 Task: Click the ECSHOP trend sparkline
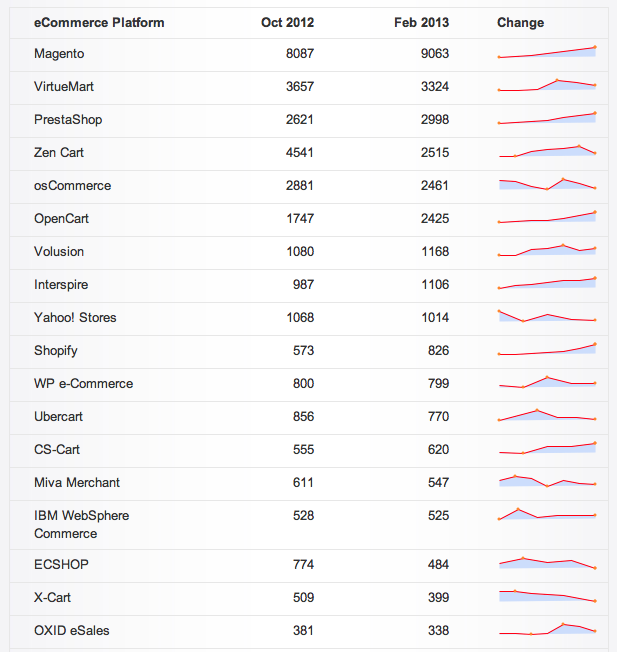(x=547, y=563)
